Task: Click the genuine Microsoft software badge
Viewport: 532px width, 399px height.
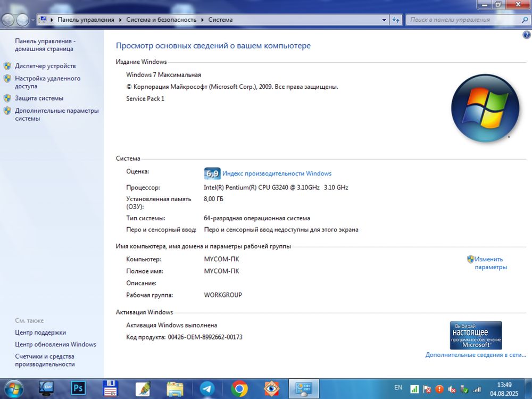Action: [x=476, y=335]
